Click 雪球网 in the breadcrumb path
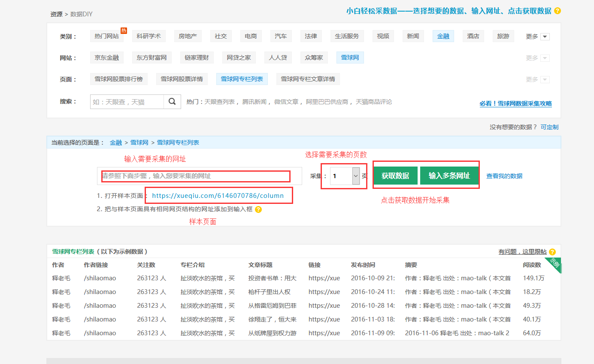This screenshot has width=594, height=364. click(x=139, y=143)
